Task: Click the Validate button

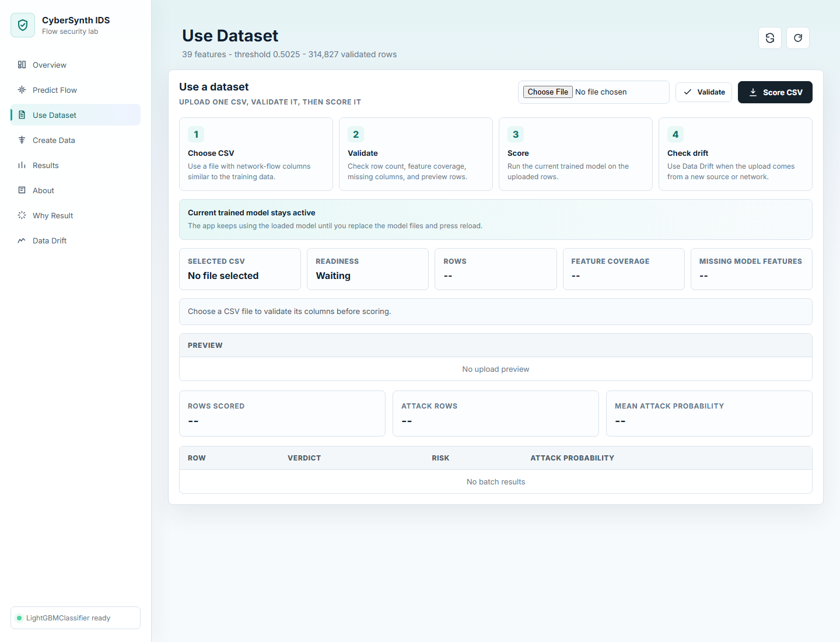Action: 703,92
